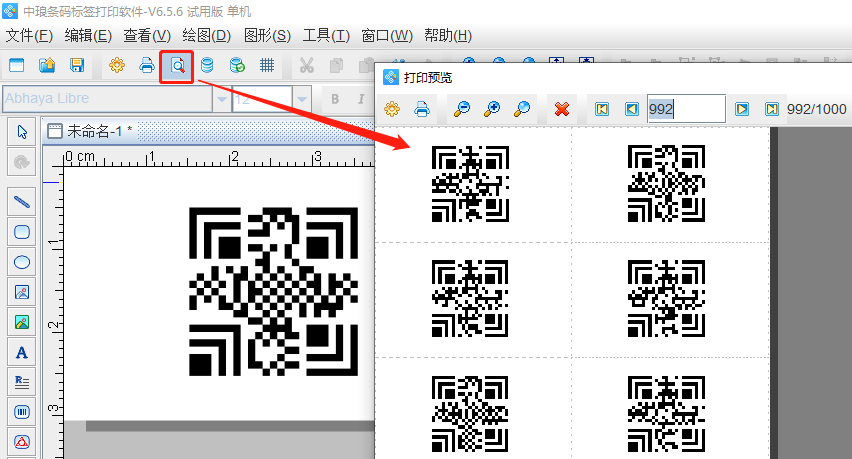Screen dimensions: 852x459
Task: Click the database settings icon
Action: point(207,66)
